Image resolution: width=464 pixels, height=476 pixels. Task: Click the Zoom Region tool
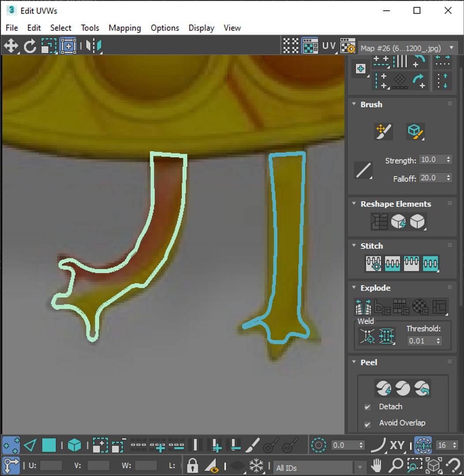pos(415,465)
